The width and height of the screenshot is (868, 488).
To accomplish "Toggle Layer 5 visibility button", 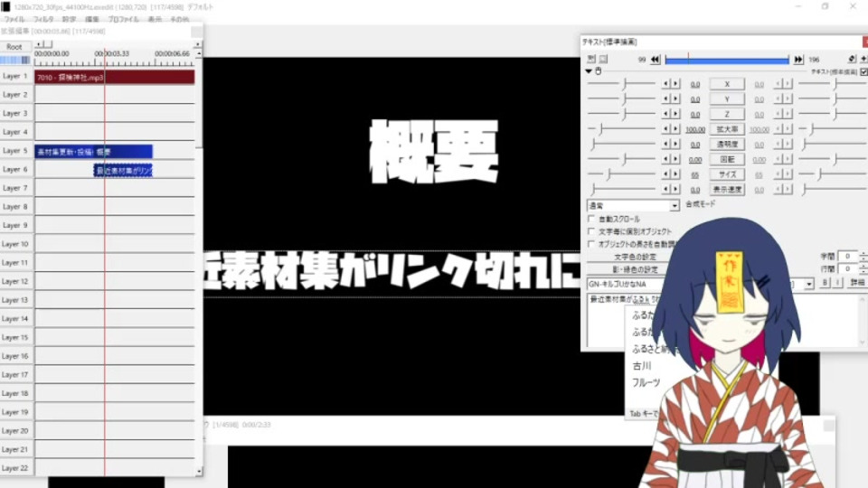I will 15,151.
